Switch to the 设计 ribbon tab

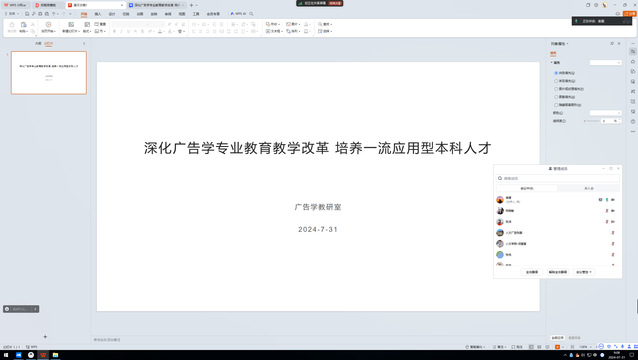[x=112, y=14]
